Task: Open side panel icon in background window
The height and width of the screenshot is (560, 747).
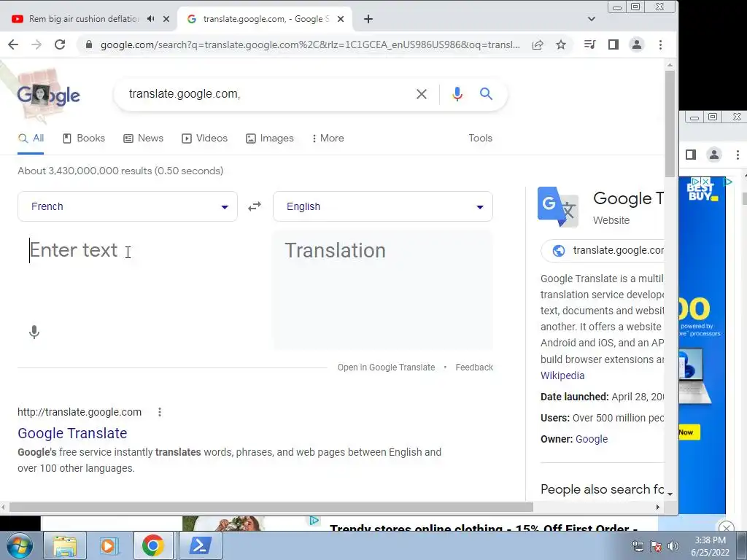Action: click(690, 155)
